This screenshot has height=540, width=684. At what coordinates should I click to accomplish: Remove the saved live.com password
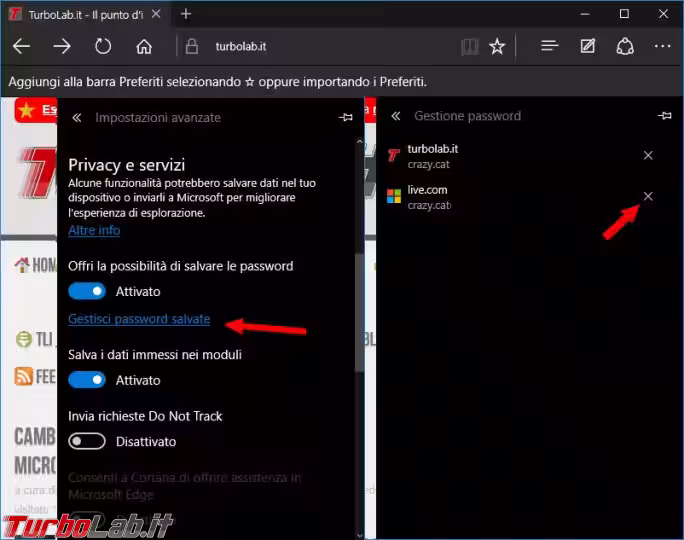[x=648, y=196]
